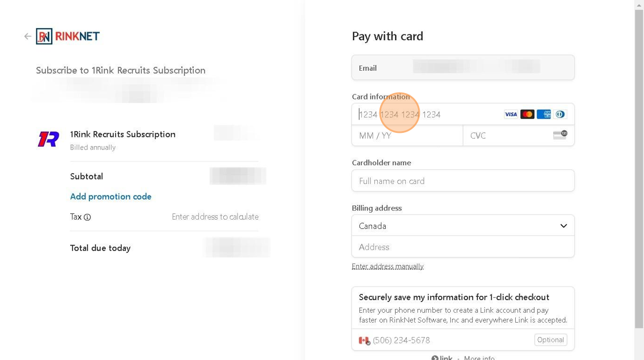644x360 pixels.
Task: Click the Cardholder name field
Action: pos(463,181)
